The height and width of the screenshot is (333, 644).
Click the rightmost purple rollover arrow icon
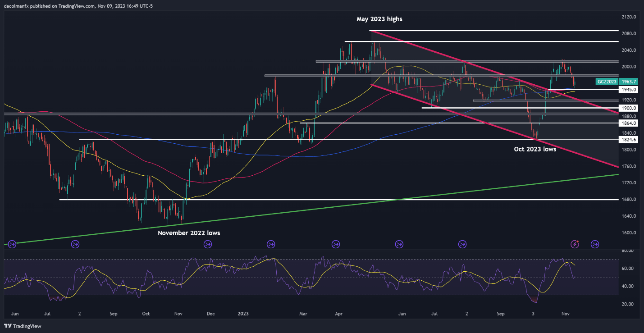[594, 244]
